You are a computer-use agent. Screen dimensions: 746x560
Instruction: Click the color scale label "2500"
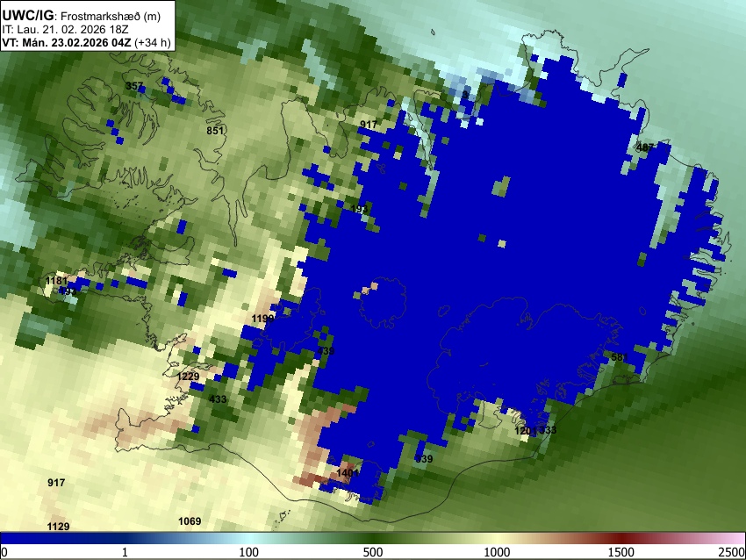[x=732, y=552]
